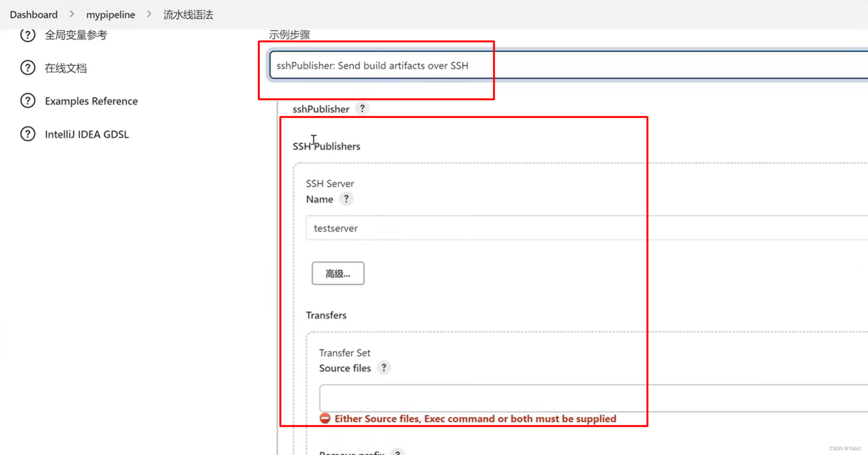Open the Dashboard breadcrumb link
Image resolution: width=868 pixels, height=455 pixels.
pyautogui.click(x=33, y=14)
